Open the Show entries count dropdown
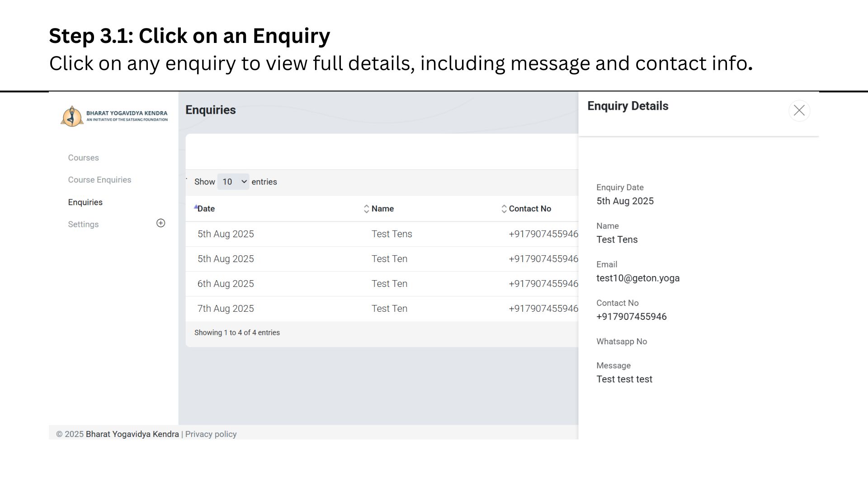Viewport: 868px width, 488px height. (x=233, y=182)
